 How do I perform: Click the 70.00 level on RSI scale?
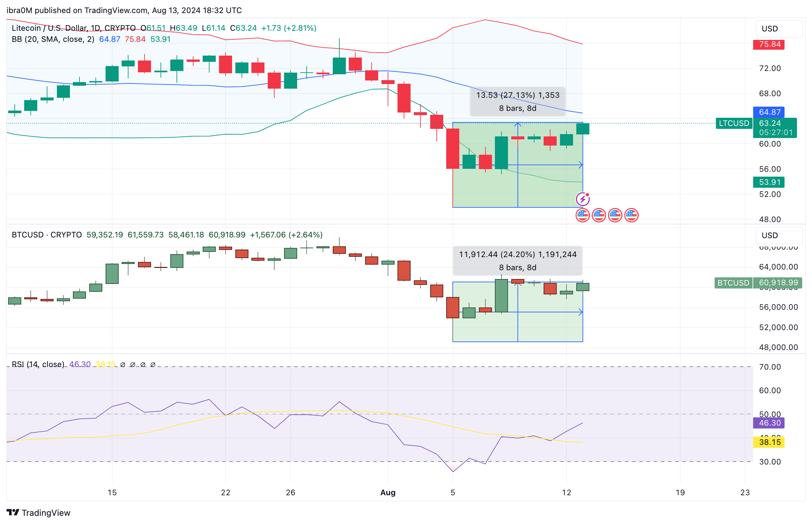pyautogui.click(x=770, y=367)
